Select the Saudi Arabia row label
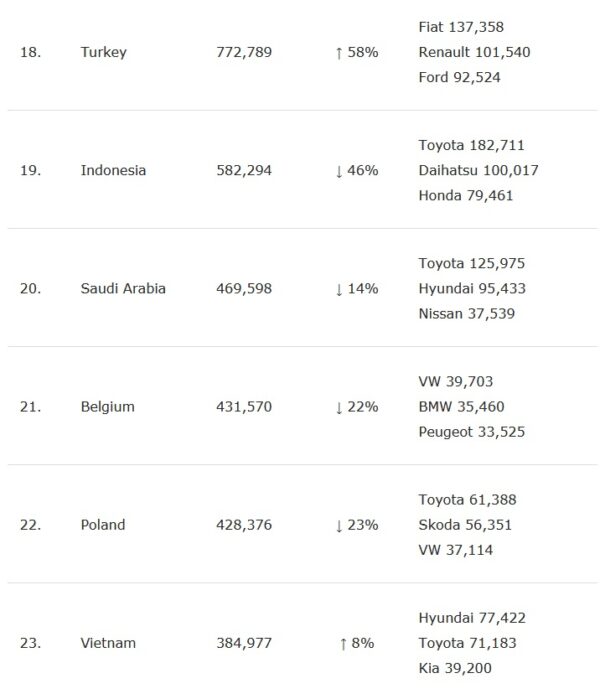Image resolution: width=600 pixels, height=699 pixels. point(123,288)
